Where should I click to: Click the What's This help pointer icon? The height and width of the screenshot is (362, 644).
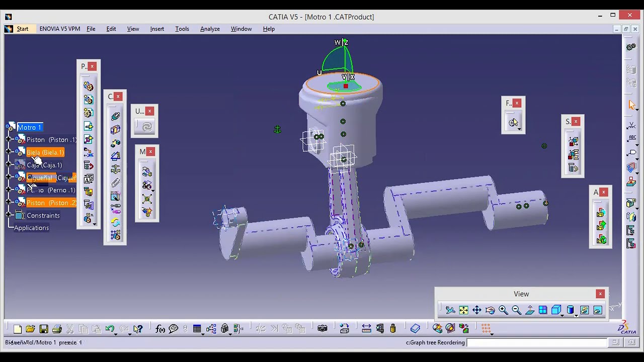(x=138, y=329)
